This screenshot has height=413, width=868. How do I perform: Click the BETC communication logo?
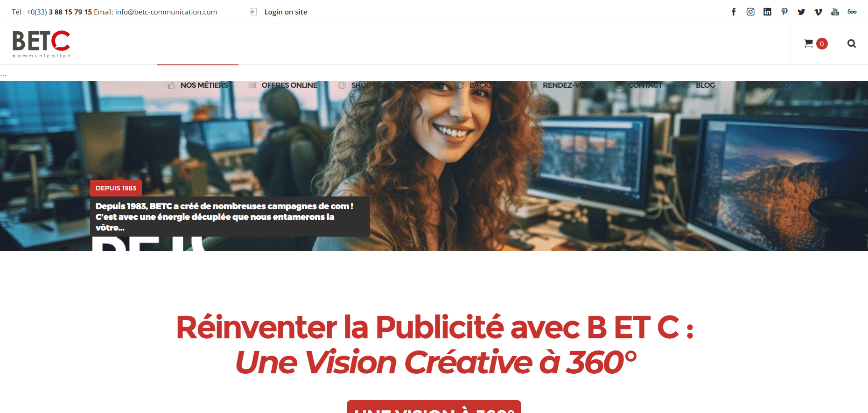coord(42,44)
